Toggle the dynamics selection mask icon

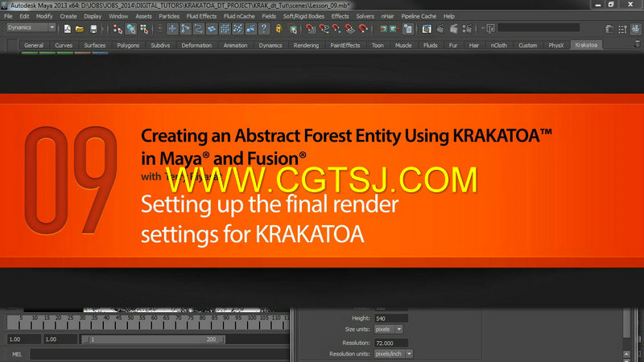tap(237, 29)
